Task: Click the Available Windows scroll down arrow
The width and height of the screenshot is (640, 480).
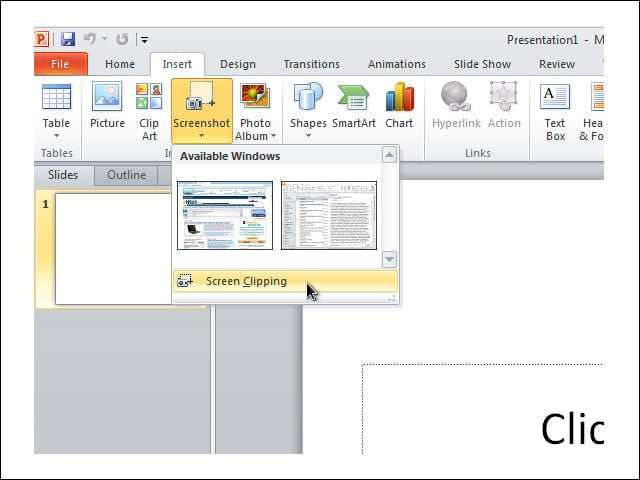Action: click(x=389, y=259)
